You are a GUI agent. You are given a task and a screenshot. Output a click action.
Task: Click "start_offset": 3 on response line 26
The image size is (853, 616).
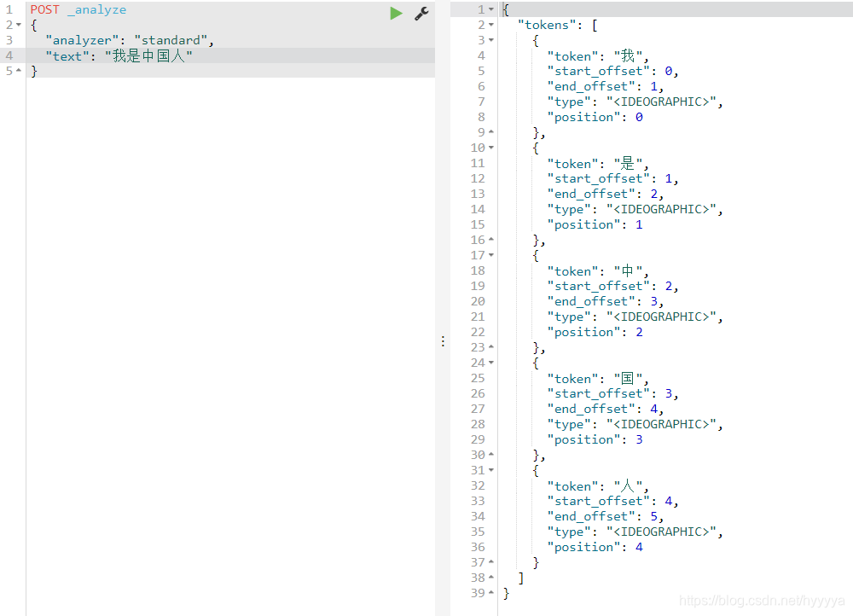coord(612,393)
